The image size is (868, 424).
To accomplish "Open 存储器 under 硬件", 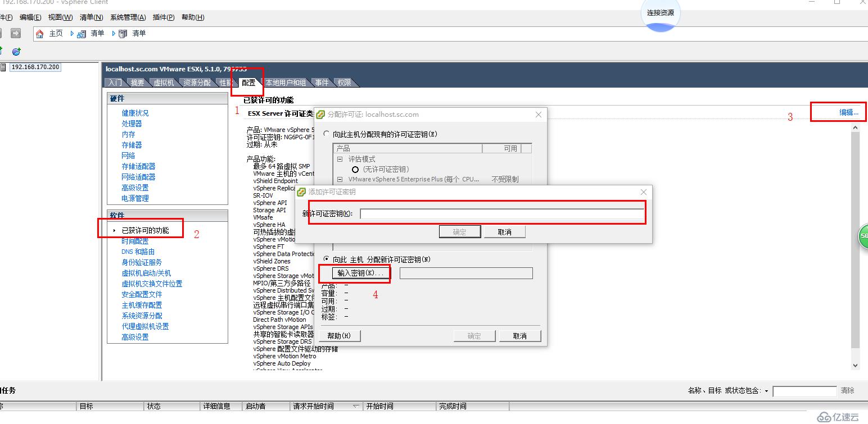I will 132,145.
